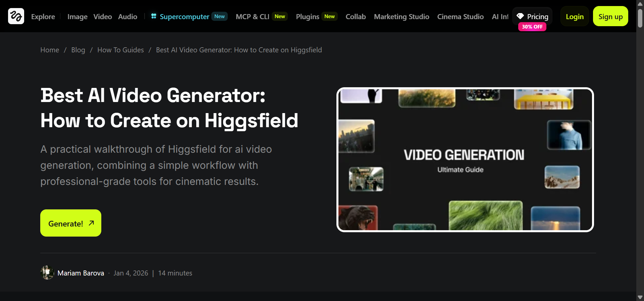Viewport: 644px width, 301px height.
Task: Click the current page breadcrumb title
Action: (239, 50)
